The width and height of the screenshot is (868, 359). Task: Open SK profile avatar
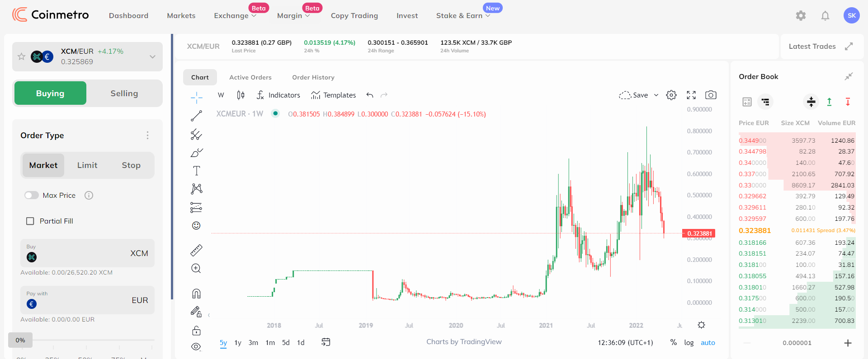852,15
